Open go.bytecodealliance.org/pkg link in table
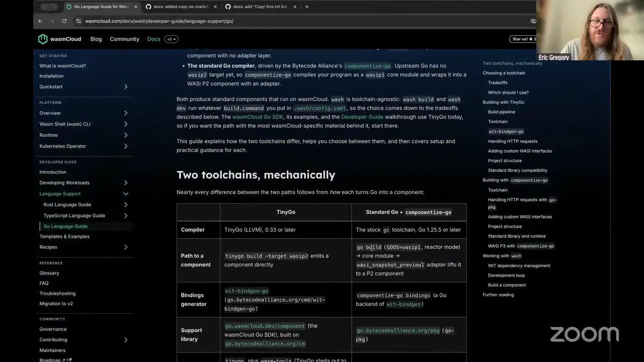This screenshot has height=362, width=644. tap(398, 331)
